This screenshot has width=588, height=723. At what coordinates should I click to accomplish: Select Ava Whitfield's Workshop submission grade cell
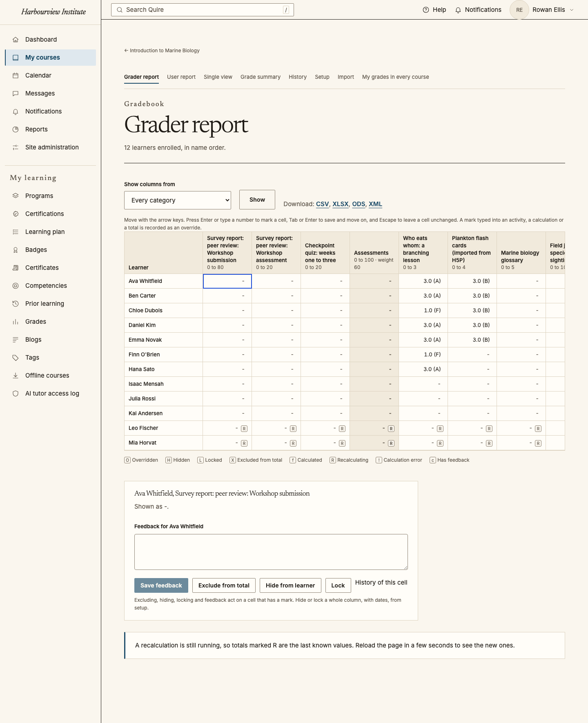coord(227,281)
